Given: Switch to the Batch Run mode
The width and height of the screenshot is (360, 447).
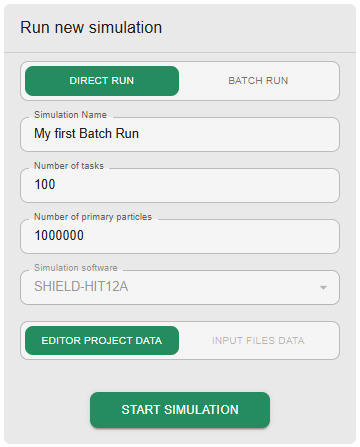Looking at the screenshot, I should coord(258,81).
